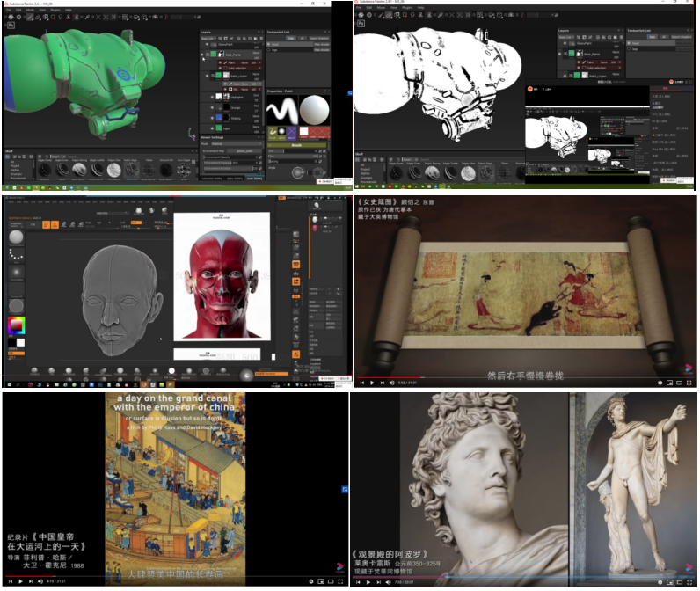This screenshot has height=591, width=700.
Task: Click the Solo button in left TextureSet List
Action: [291, 39]
